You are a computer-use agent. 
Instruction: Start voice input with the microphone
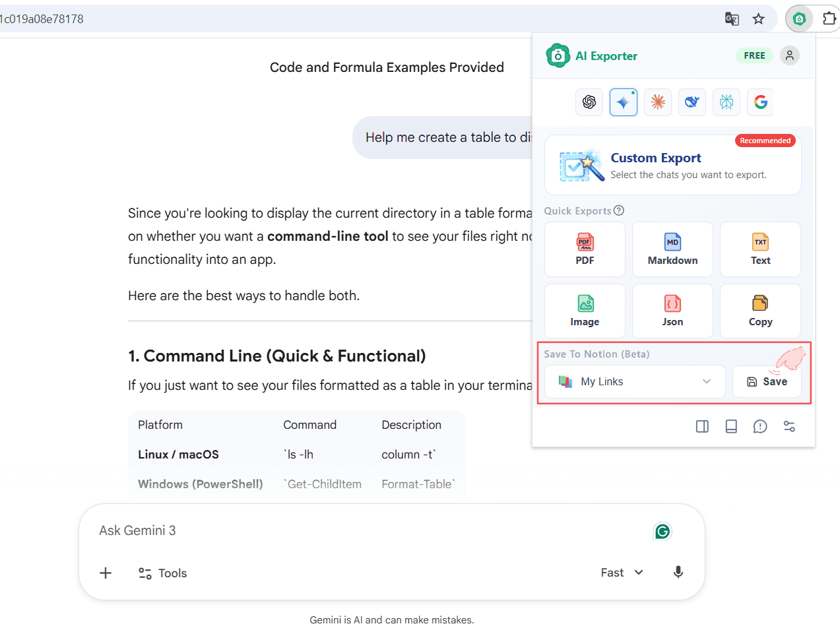[x=678, y=573]
